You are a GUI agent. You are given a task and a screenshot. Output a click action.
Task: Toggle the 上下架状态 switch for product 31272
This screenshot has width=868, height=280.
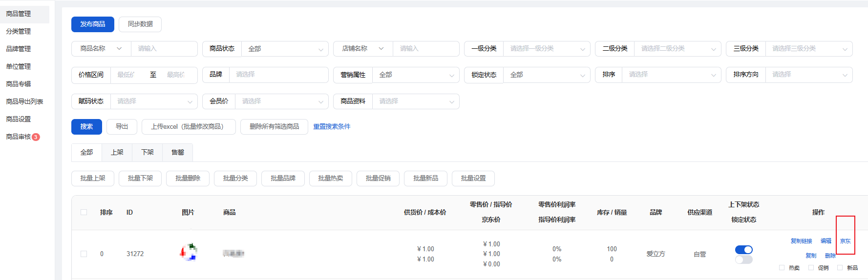[x=743, y=250]
